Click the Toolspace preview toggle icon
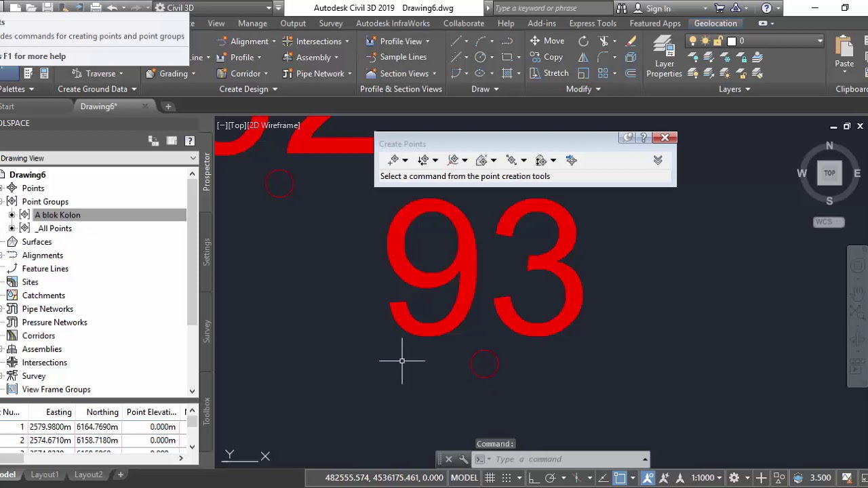This screenshot has height=488, width=868. pyautogui.click(x=153, y=141)
